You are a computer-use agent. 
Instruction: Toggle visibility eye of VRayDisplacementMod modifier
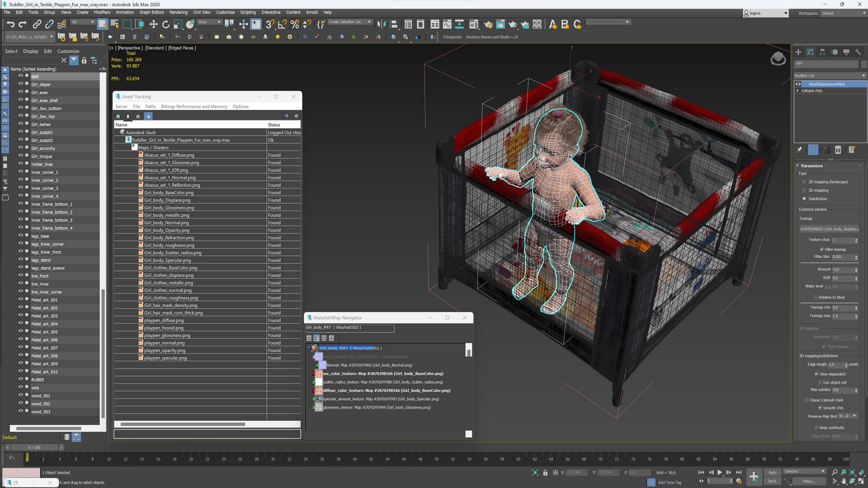[798, 84]
